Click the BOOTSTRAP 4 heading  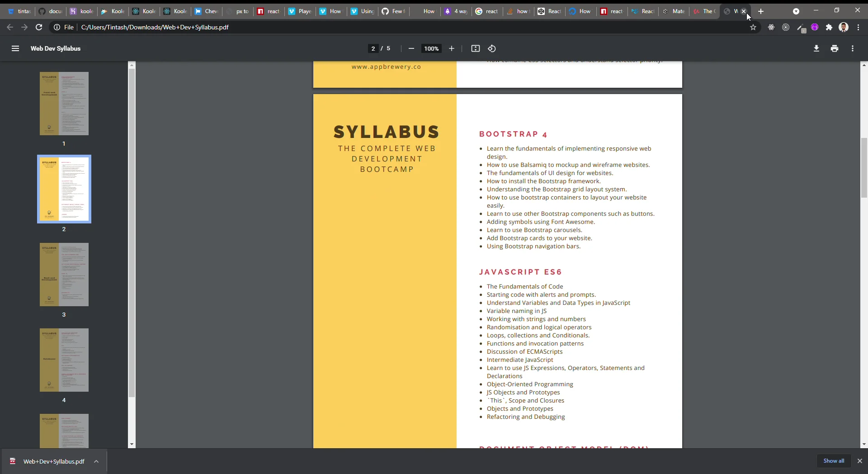tap(513, 134)
